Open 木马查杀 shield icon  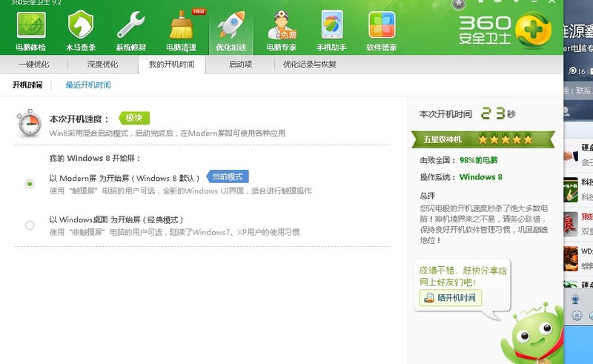(81, 25)
